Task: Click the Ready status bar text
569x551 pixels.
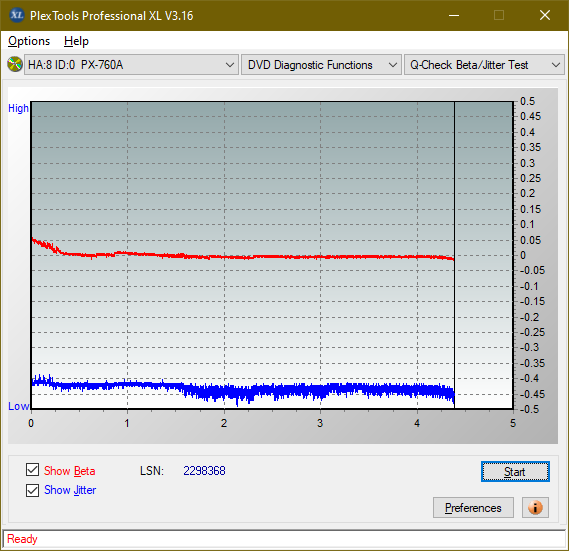Action: [x=22, y=539]
